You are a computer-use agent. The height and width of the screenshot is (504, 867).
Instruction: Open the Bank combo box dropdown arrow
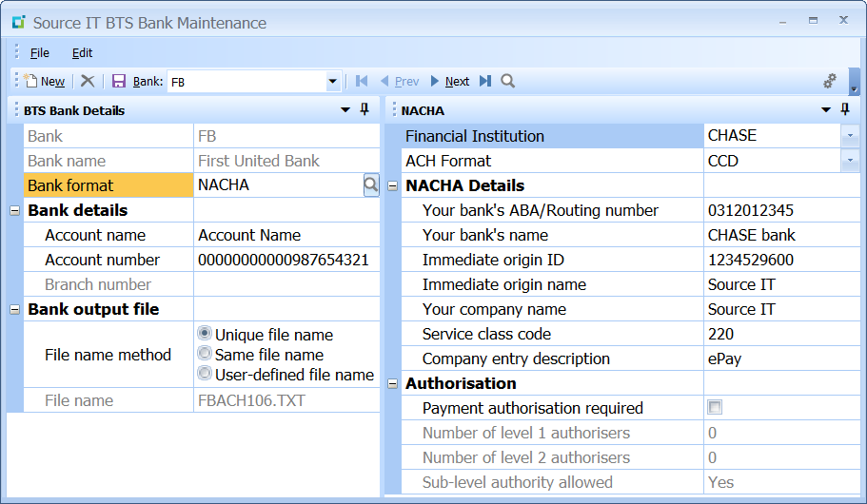tap(333, 82)
